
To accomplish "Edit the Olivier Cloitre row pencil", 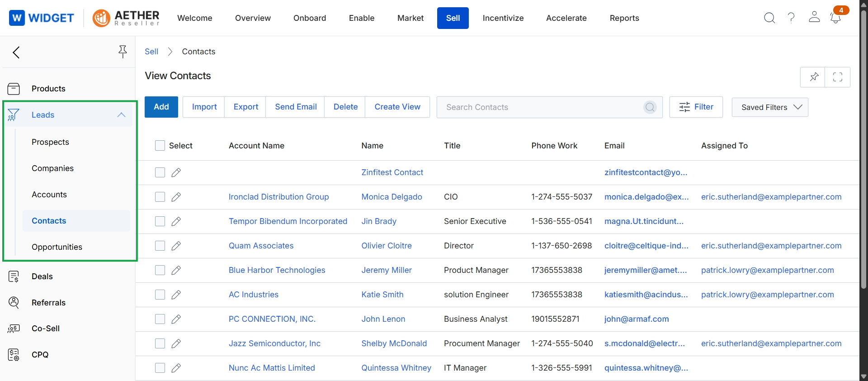I will point(176,246).
